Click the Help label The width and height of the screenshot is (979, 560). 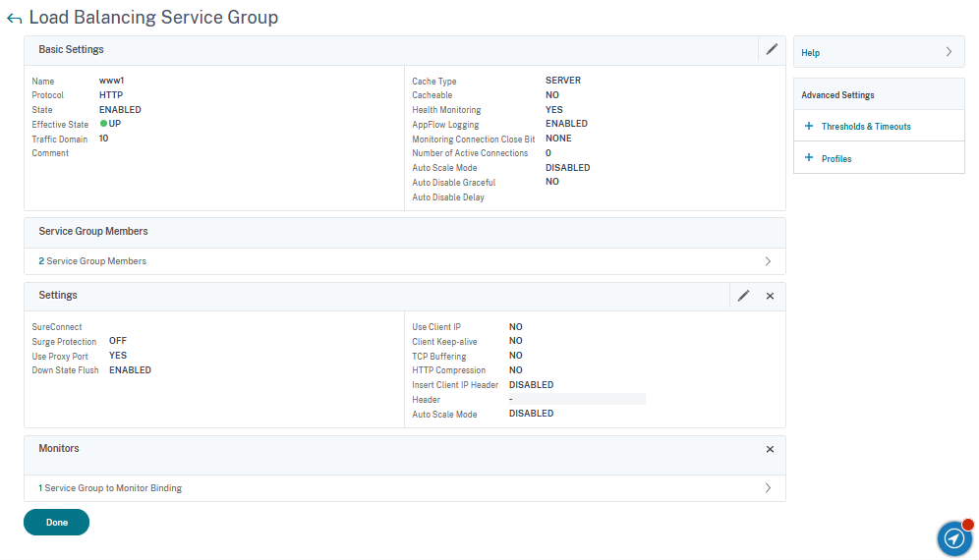click(811, 53)
